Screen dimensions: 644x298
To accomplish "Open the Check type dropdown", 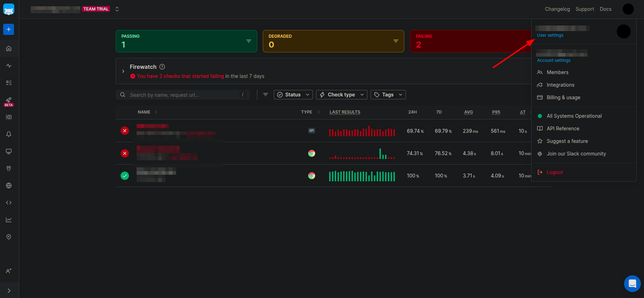I will [341, 95].
